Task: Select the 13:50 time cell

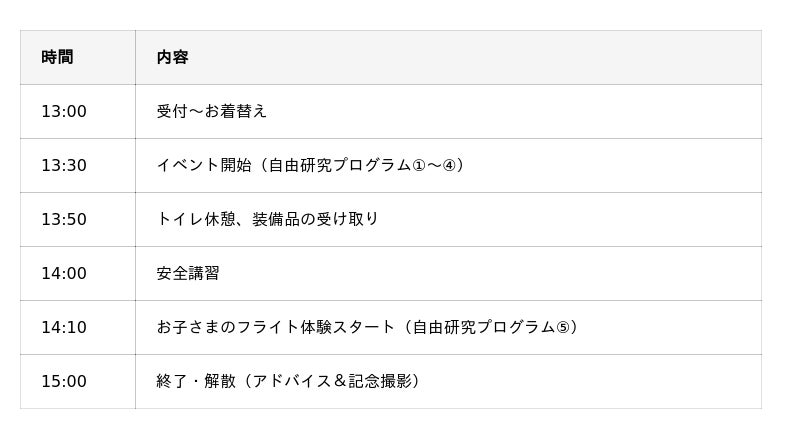Action: 64,219
